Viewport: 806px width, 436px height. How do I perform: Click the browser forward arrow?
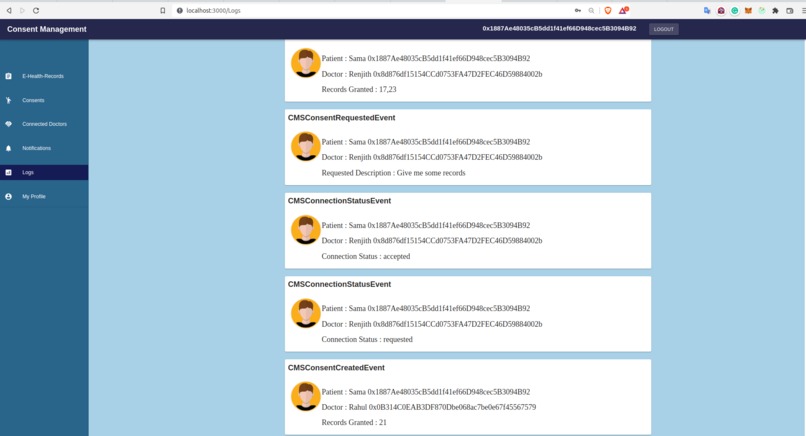(x=22, y=10)
